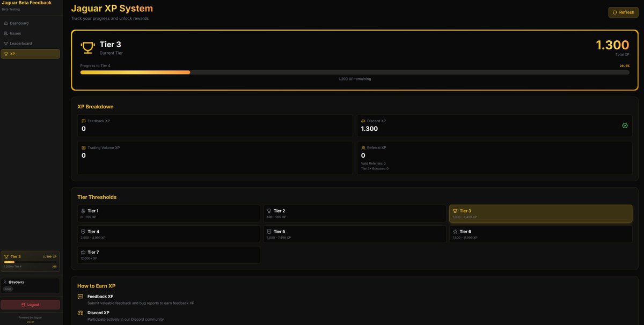Click the Tier 3+ Bonuses: 0 line
The width and height of the screenshot is (644, 325).
(x=375, y=168)
